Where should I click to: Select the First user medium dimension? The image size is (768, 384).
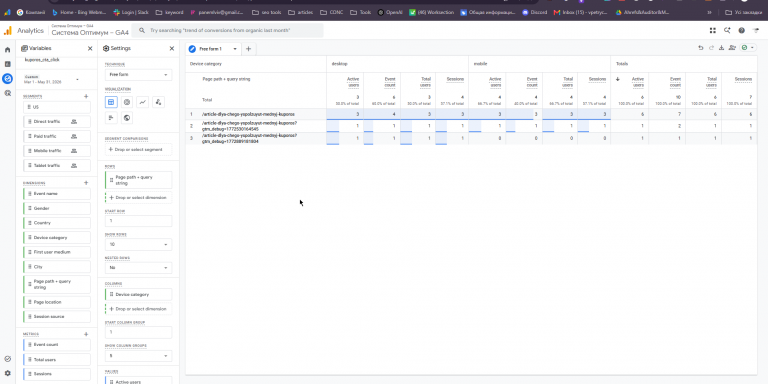tap(57, 252)
